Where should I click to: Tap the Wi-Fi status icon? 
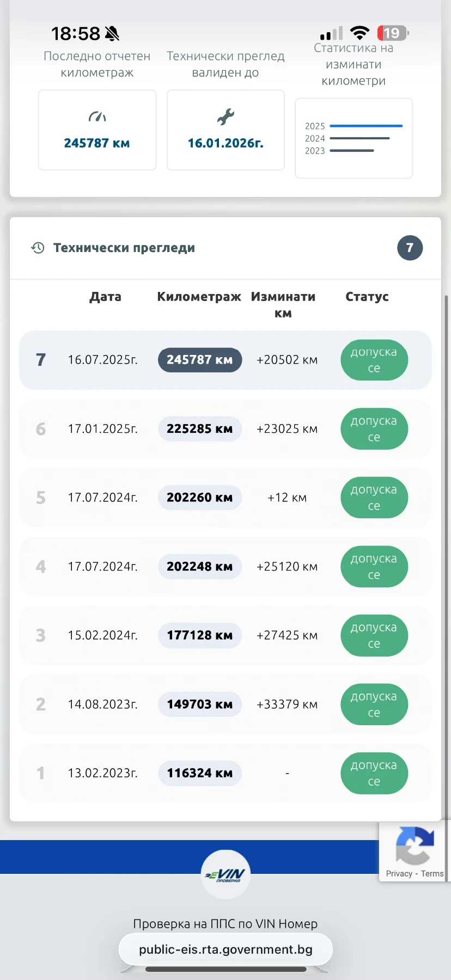(359, 33)
